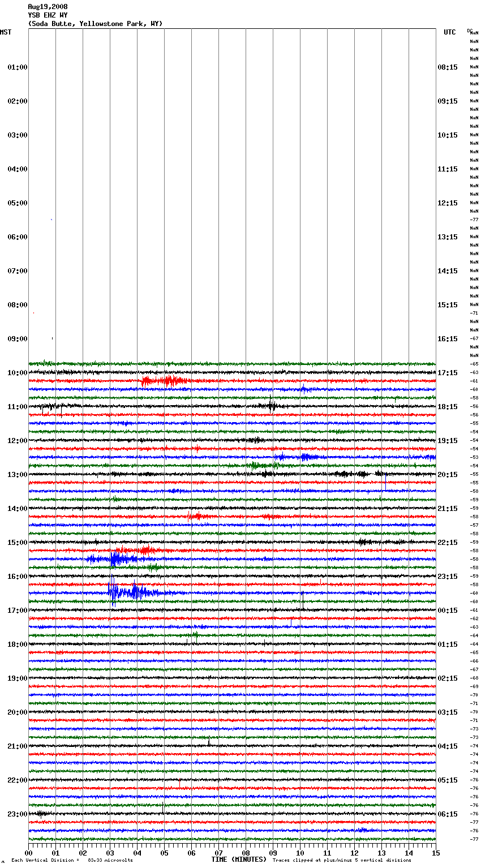Image resolution: width=481 pixels, height=868 pixels.
Task: Select the 13:00 MST time label
Action: pyautogui.click(x=18, y=475)
